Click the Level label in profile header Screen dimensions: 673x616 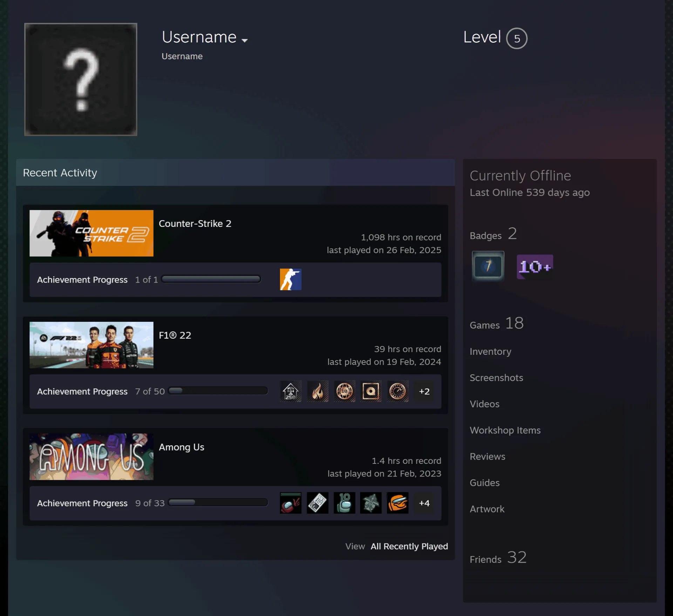(482, 37)
